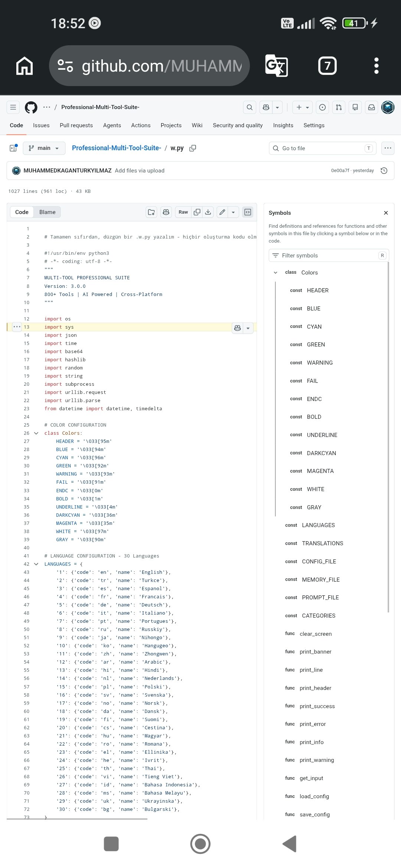This screenshot has width=401, height=868.
Task: Open main branch selector dropdown
Action: click(44, 148)
